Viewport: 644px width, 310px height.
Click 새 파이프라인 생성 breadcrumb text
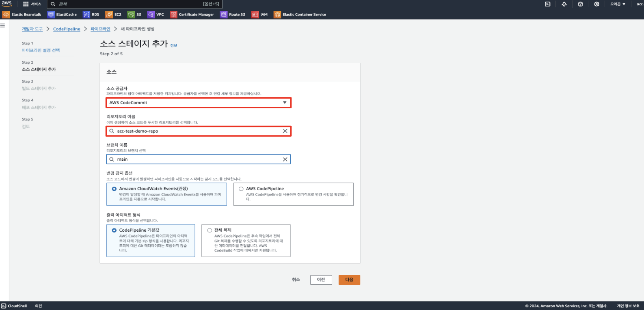[x=138, y=29]
